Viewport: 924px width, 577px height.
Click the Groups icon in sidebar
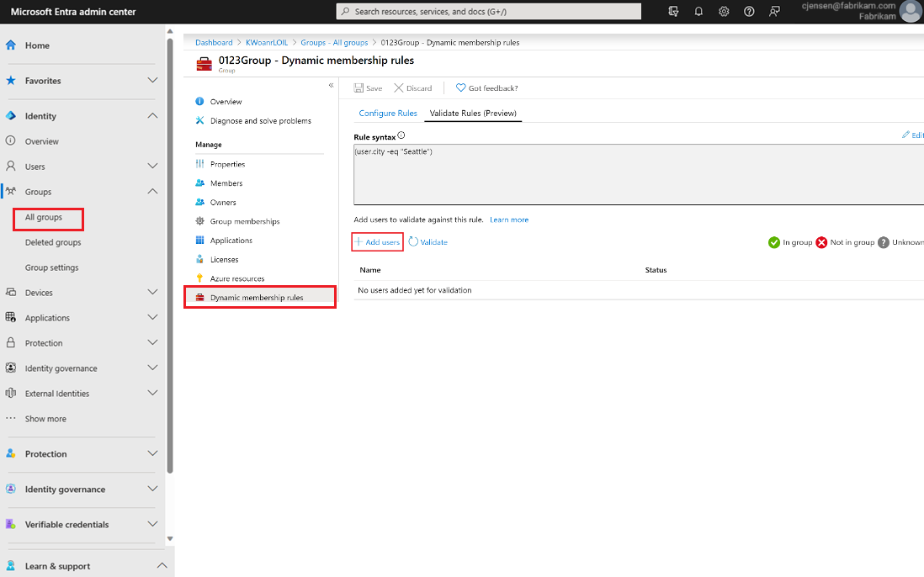[x=11, y=192]
